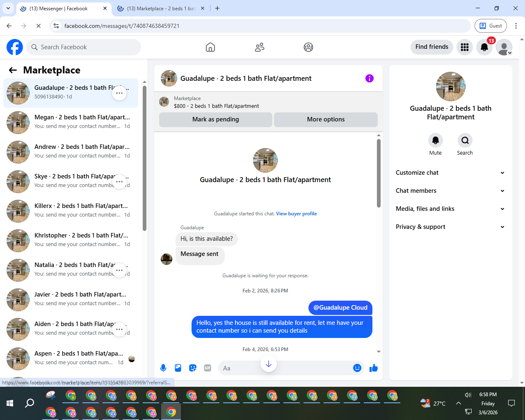
Task: Click the browser address bar URL
Action: [122, 26]
